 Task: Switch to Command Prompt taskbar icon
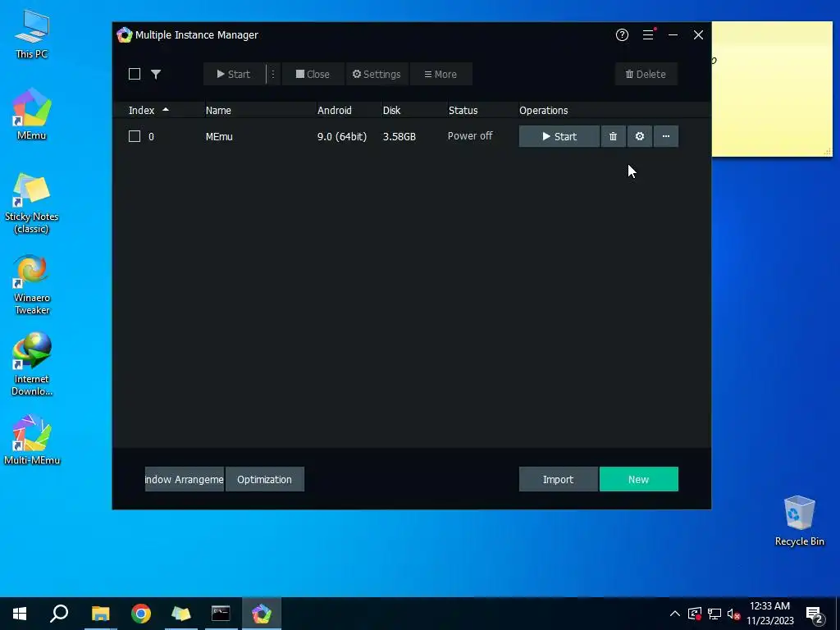click(221, 614)
